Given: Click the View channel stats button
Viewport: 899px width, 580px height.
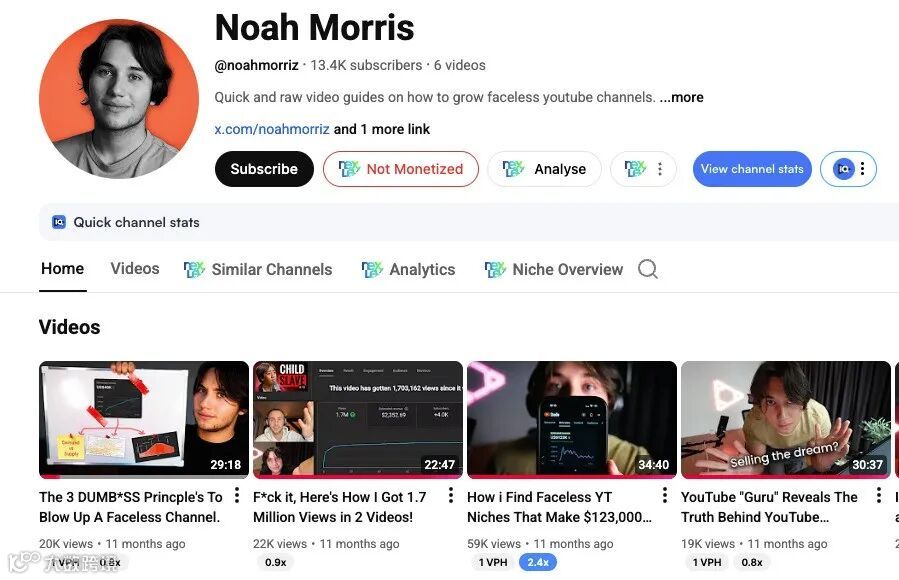Looking at the screenshot, I should coord(752,169).
